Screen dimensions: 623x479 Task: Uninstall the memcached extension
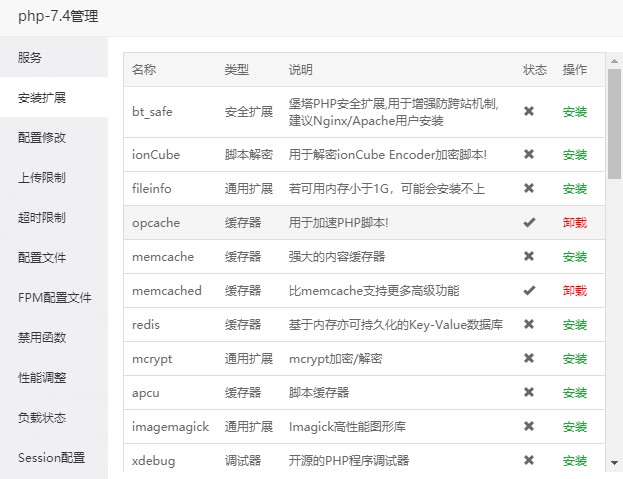[575, 291]
